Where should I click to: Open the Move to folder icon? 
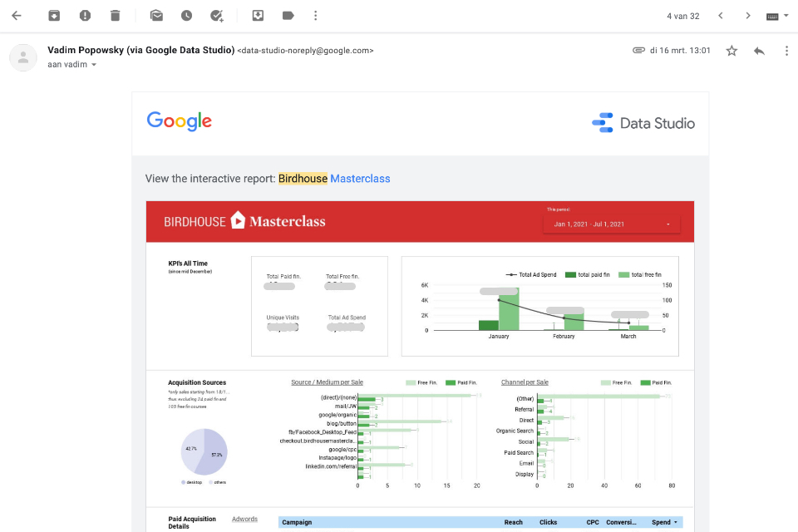point(258,16)
